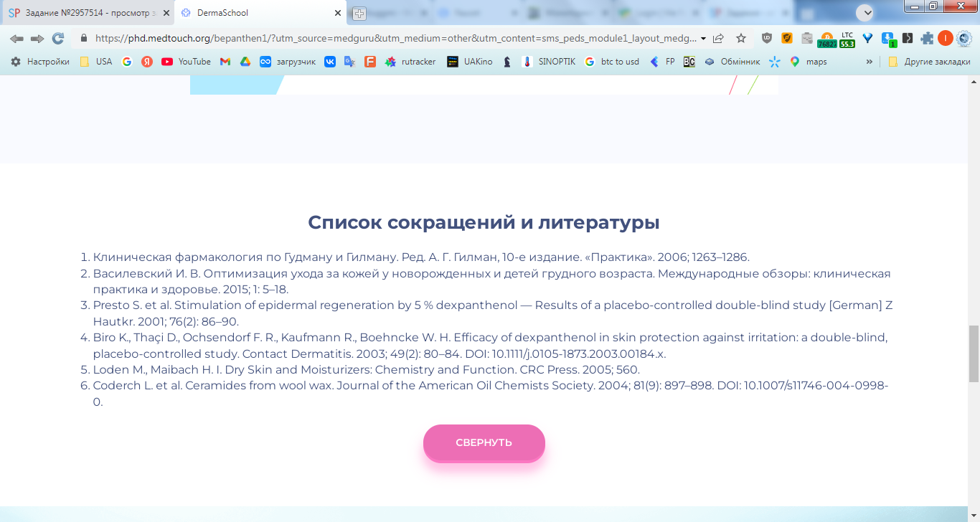Click reference 5 by Loden M., Maibach H. I.
Screen dimensions: 980x522
367,370
